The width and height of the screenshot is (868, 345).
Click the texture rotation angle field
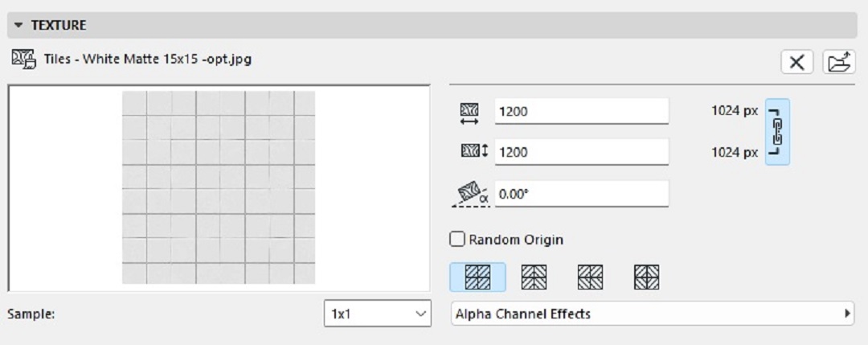(581, 194)
